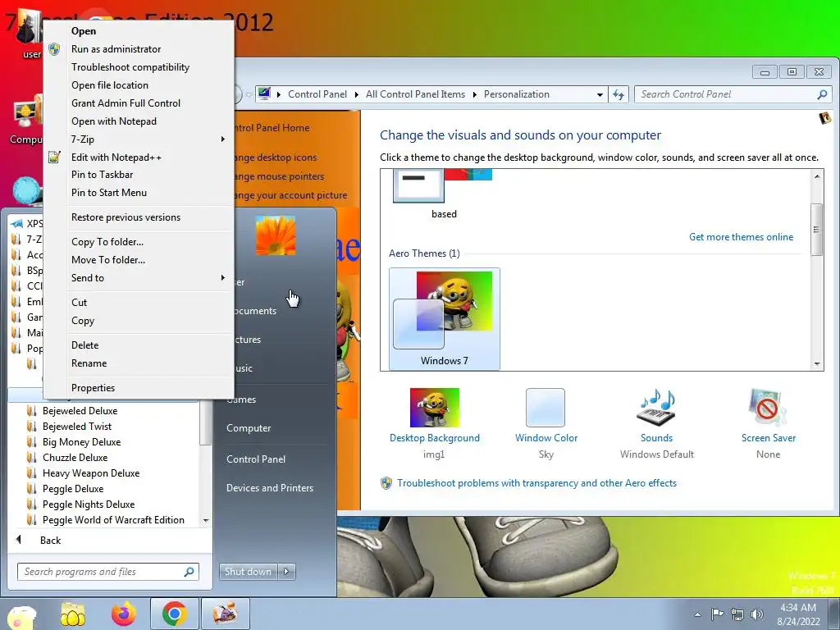Select Grant Admin Full Control

point(126,103)
